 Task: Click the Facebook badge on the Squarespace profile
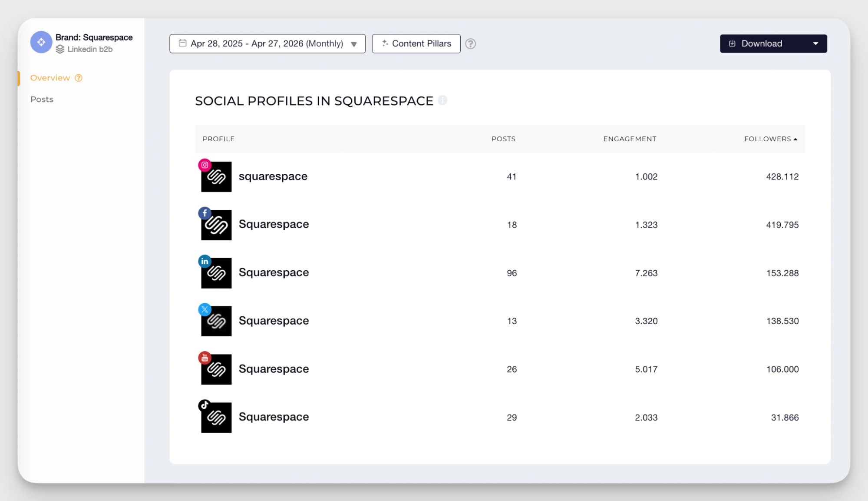(x=205, y=213)
